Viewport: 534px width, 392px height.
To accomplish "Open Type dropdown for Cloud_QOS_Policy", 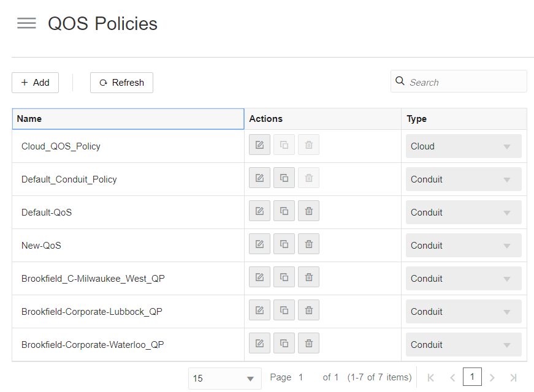I will point(463,146).
